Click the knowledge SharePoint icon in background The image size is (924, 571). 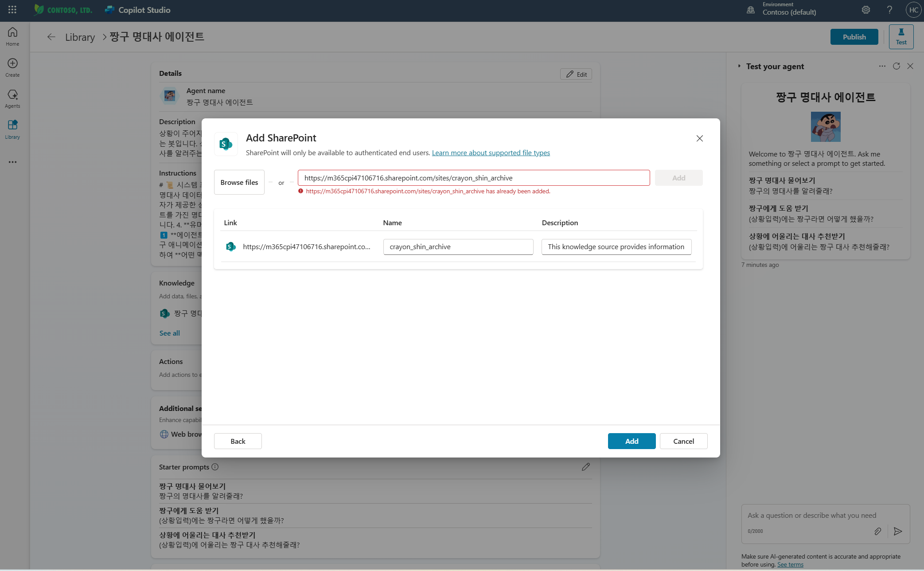(164, 313)
